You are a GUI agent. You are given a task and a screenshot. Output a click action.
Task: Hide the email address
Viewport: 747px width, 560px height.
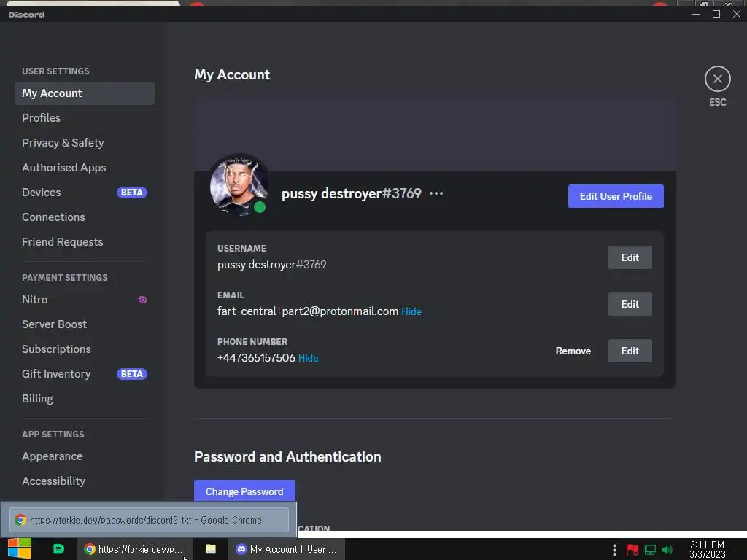point(411,311)
